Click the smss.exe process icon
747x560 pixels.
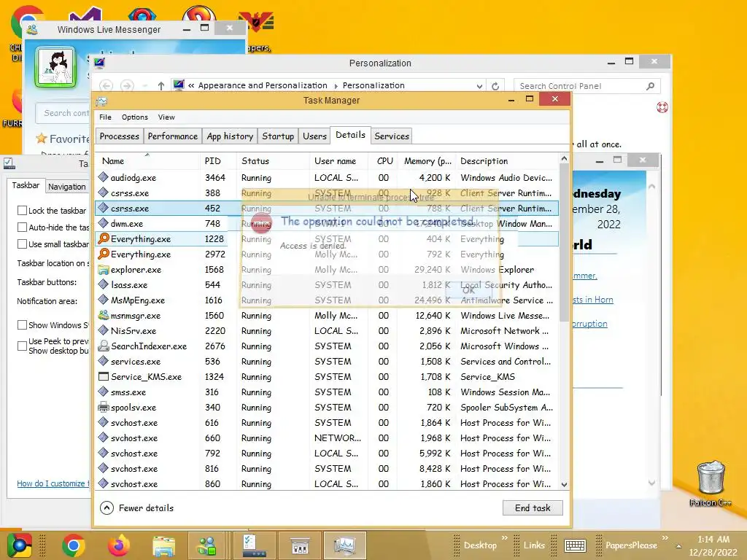[103, 392]
